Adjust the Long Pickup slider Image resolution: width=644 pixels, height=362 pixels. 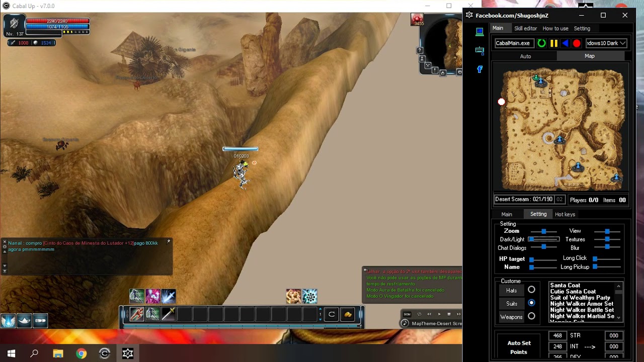pos(607,267)
